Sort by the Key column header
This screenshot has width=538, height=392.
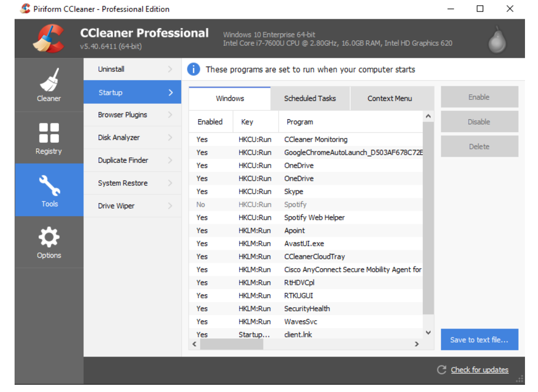coord(256,122)
